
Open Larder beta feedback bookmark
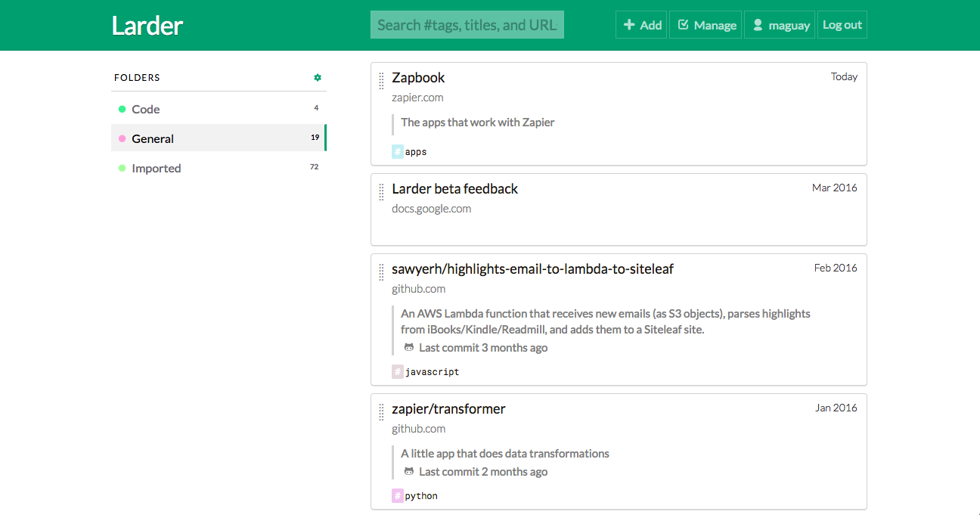[x=454, y=189]
